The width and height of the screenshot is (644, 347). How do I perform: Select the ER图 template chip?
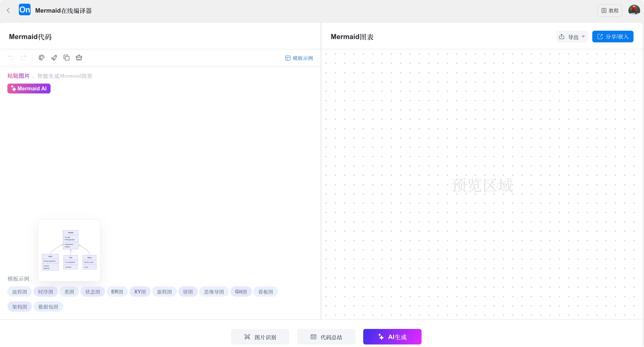117,292
